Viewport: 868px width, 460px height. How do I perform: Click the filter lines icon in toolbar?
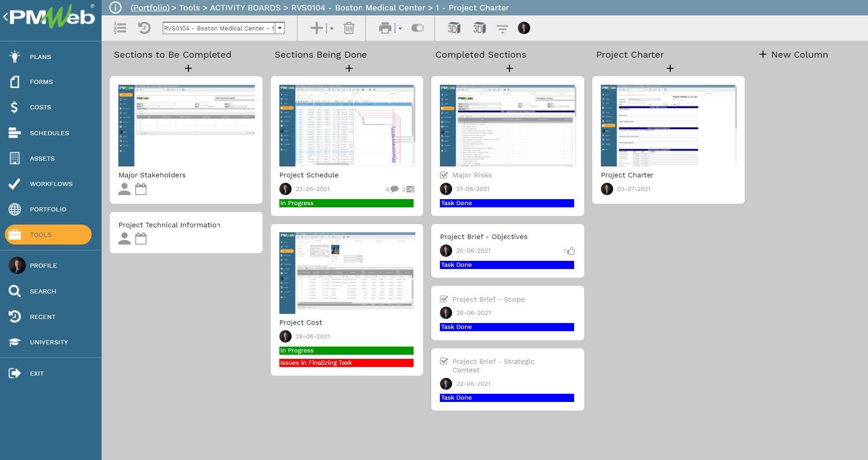502,29
